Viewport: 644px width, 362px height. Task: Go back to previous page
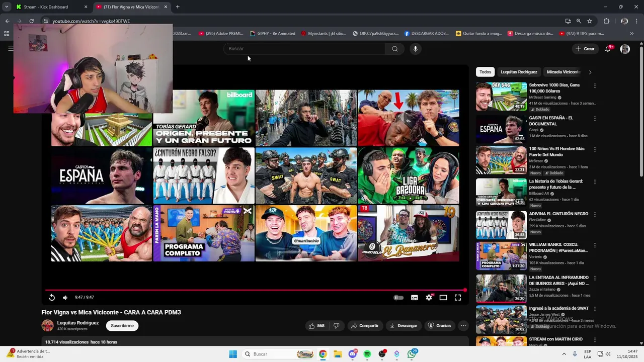click(7, 21)
